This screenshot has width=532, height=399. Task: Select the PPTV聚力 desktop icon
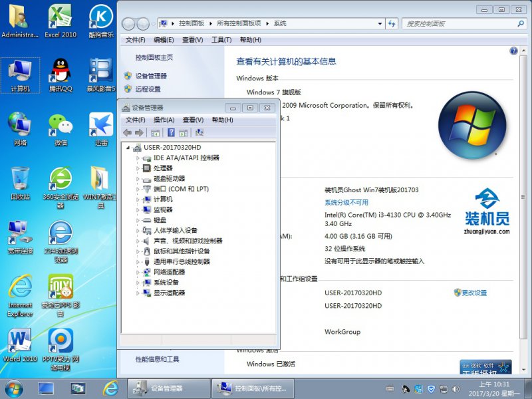click(61, 350)
